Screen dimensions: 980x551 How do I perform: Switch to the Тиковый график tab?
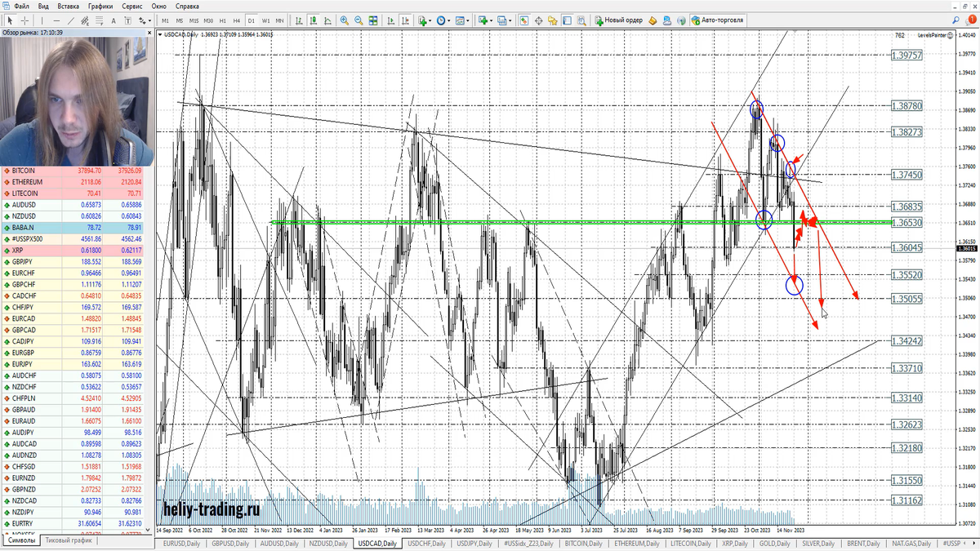[x=69, y=540]
